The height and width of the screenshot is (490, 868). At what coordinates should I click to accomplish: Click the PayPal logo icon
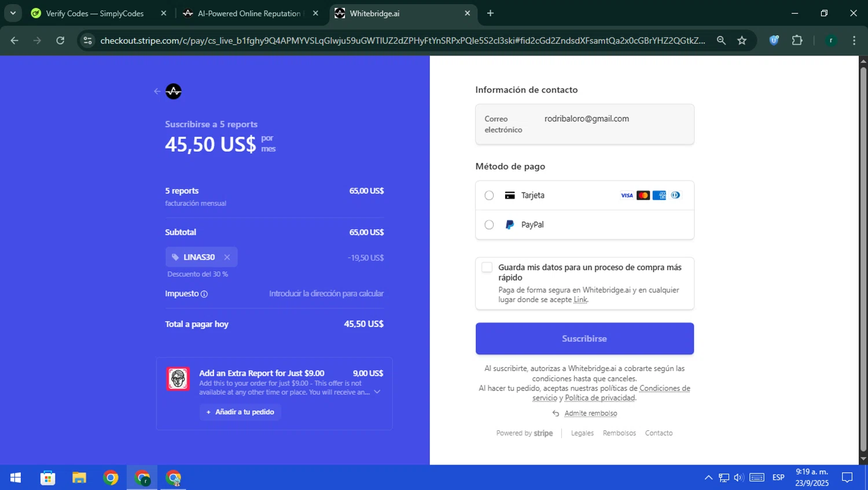click(x=509, y=224)
